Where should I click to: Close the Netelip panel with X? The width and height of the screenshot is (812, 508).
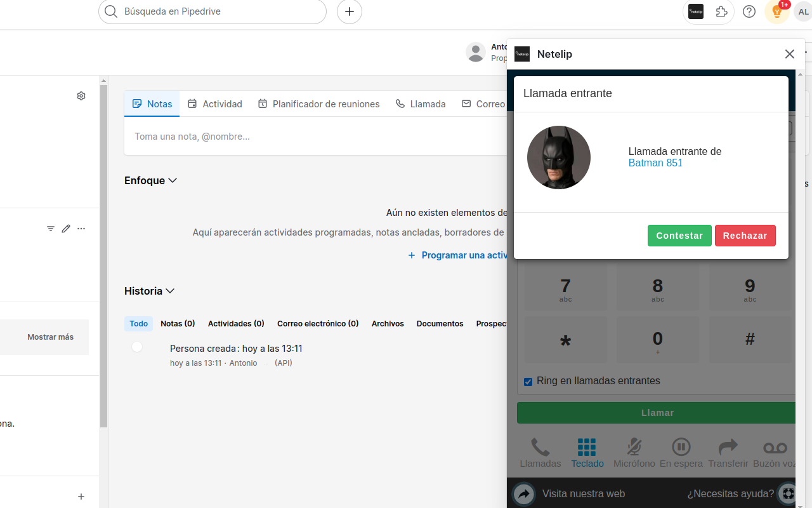point(790,54)
